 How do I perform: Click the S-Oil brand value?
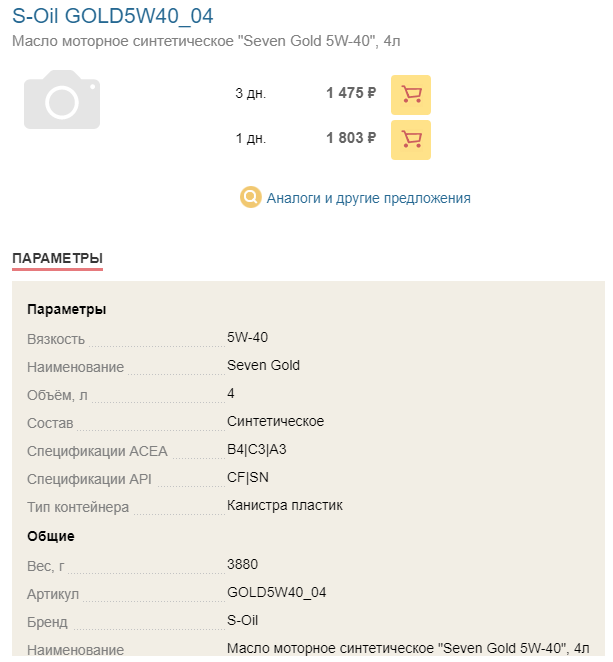(242, 620)
